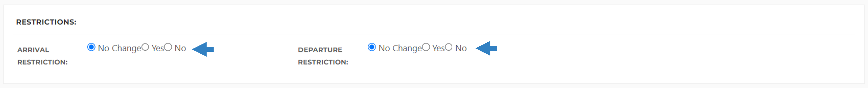Click the word DEPARTURE in the field label
The image size is (868, 88).
pyautogui.click(x=320, y=50)
